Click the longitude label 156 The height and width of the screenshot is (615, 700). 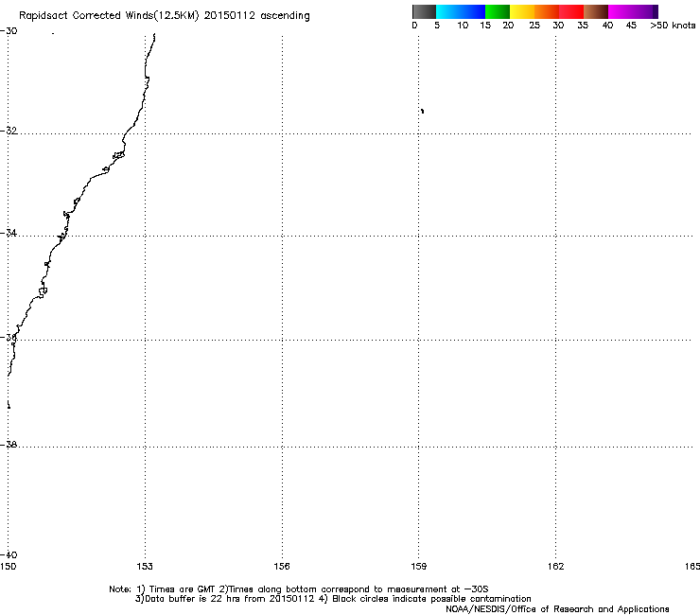(282, 567)
